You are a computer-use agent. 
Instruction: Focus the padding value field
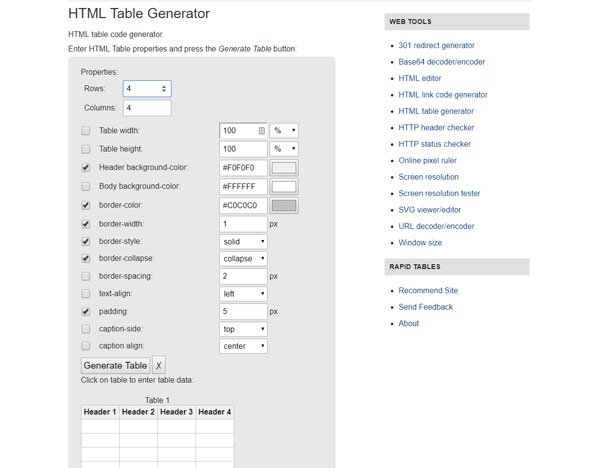pos(243,312)
